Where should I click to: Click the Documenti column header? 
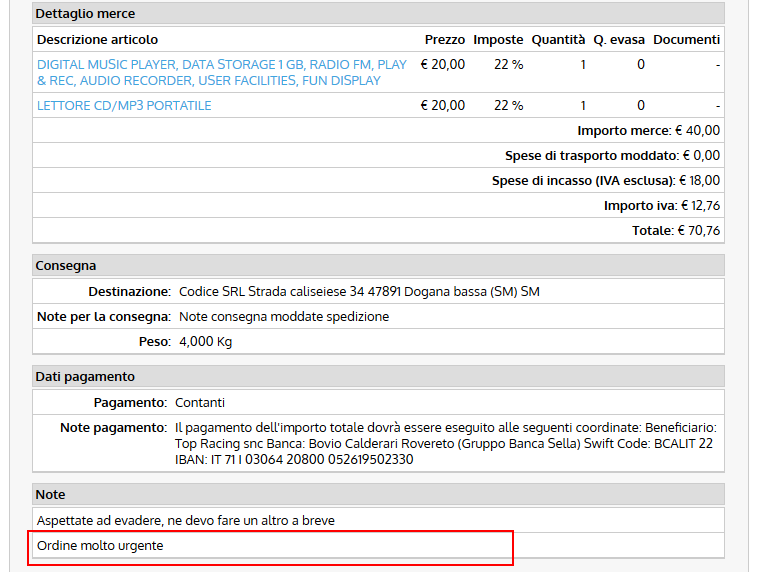pyautogui.click(x=686, y=40)
